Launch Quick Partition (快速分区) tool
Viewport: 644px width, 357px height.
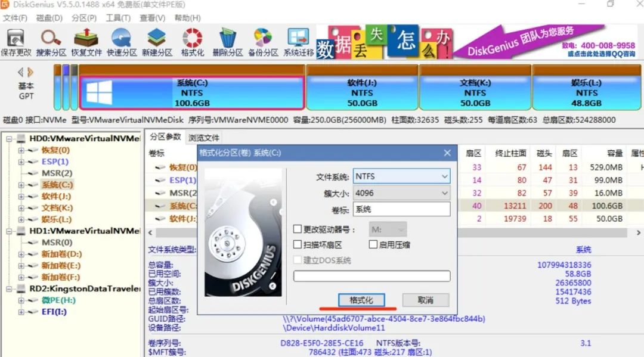(x=122, y=42)
